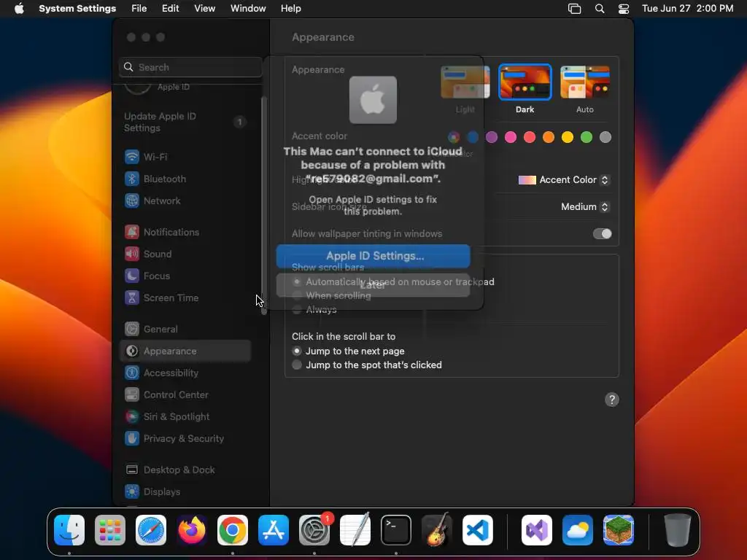Click the settings Search field
The width and height of the screenshot is (747, 560).
tap(190, 67)
